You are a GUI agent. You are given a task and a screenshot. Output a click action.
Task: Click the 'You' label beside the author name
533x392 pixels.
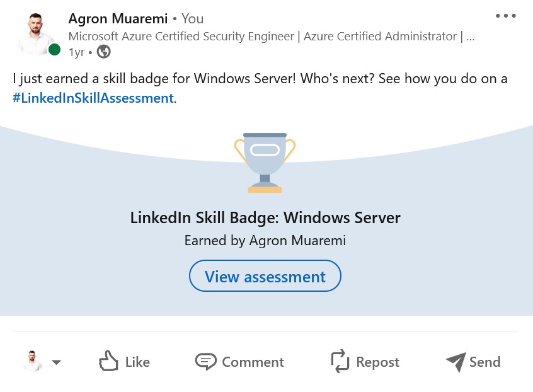point(193,19)
